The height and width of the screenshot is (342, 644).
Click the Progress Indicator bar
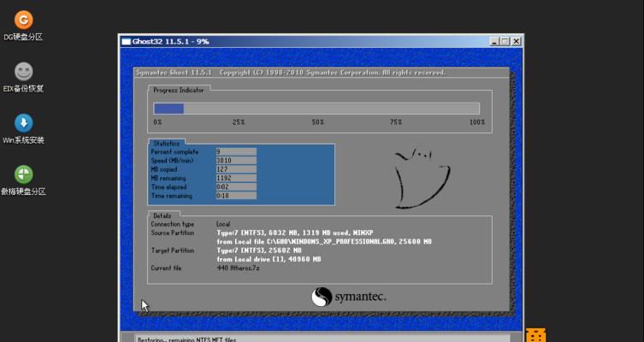[316, 109]
